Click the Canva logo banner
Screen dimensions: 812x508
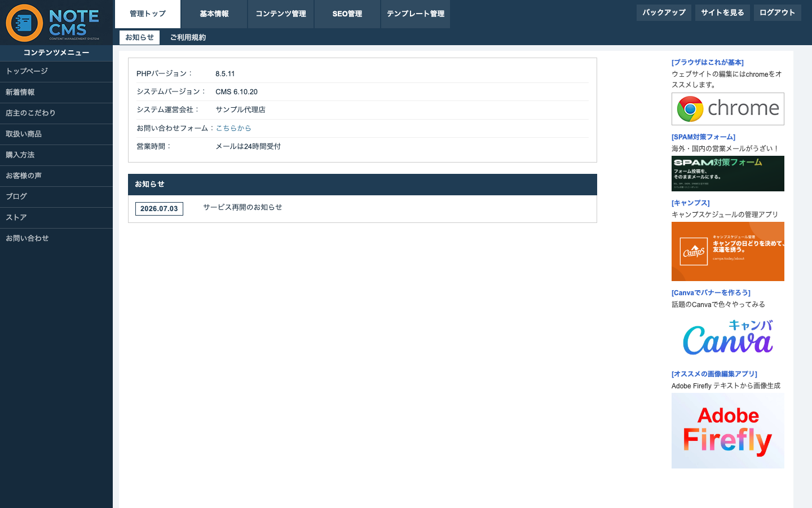pos(728,337)
